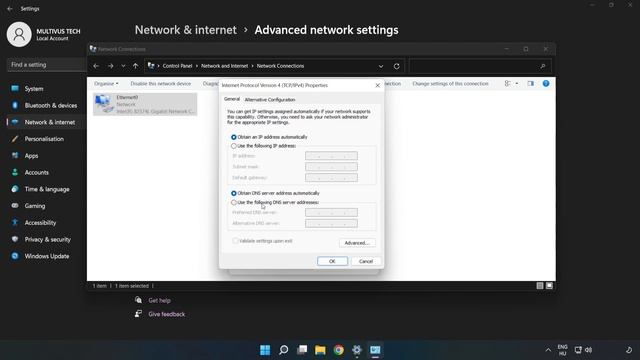Click Control Panel in the breadcrumb
The height and width of the screenshot is (360, 640).
pyautogui.click(x=177, y=66)
